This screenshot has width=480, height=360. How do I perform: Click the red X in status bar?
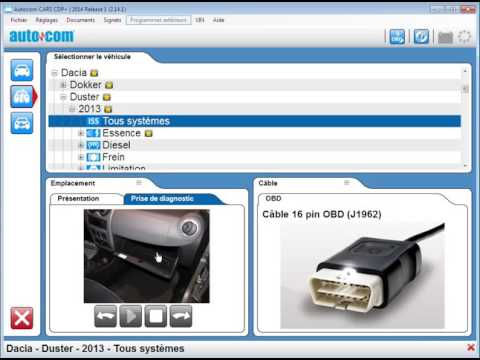[471, 348]
